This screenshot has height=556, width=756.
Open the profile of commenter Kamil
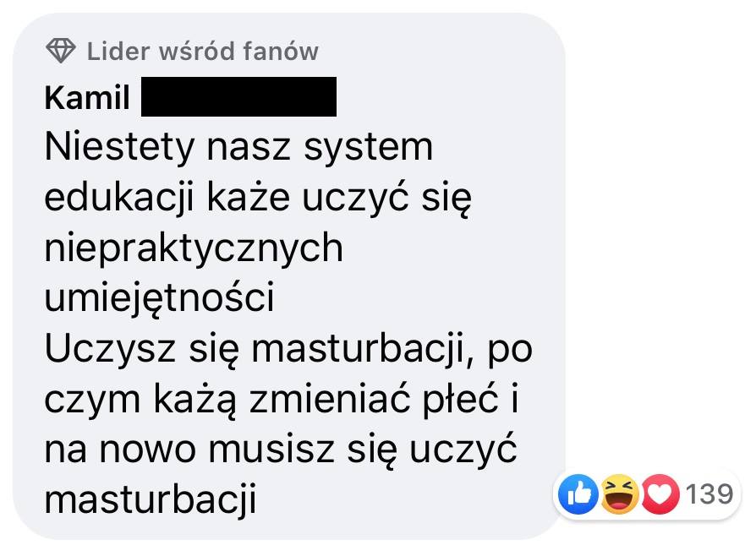coord(87,98)
